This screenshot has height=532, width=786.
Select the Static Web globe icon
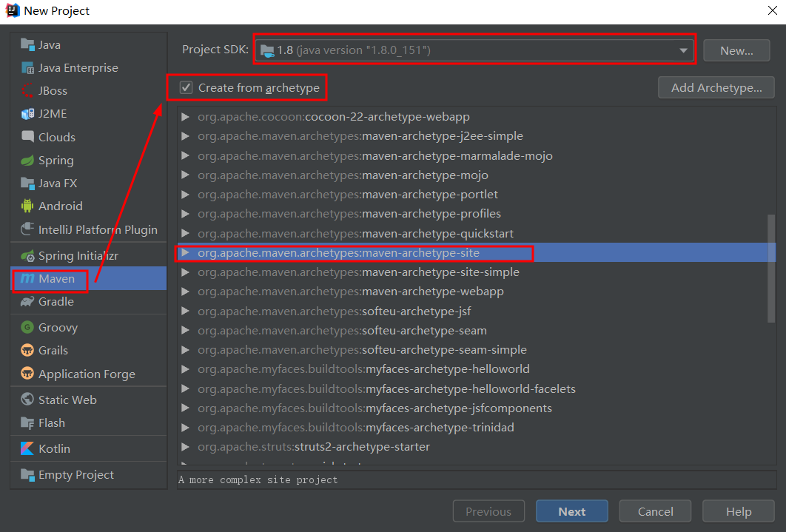tap(27, 400)
